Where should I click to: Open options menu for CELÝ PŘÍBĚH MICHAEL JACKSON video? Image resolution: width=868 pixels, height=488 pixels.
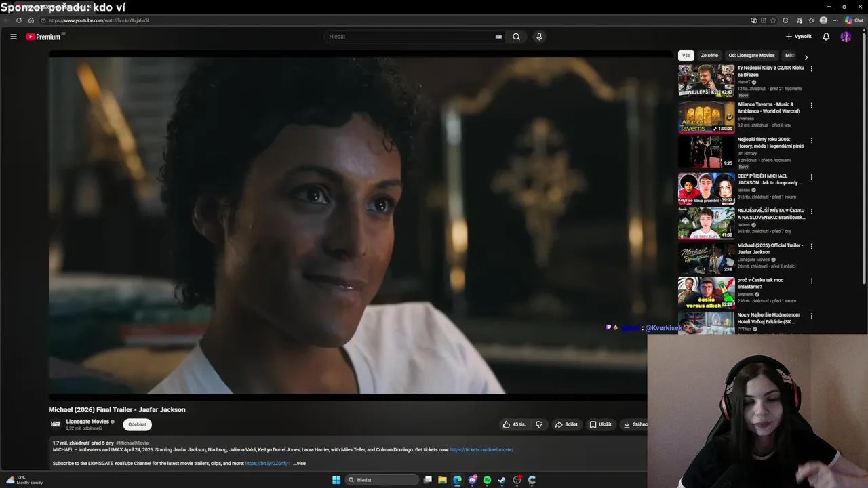coord(811,177)
